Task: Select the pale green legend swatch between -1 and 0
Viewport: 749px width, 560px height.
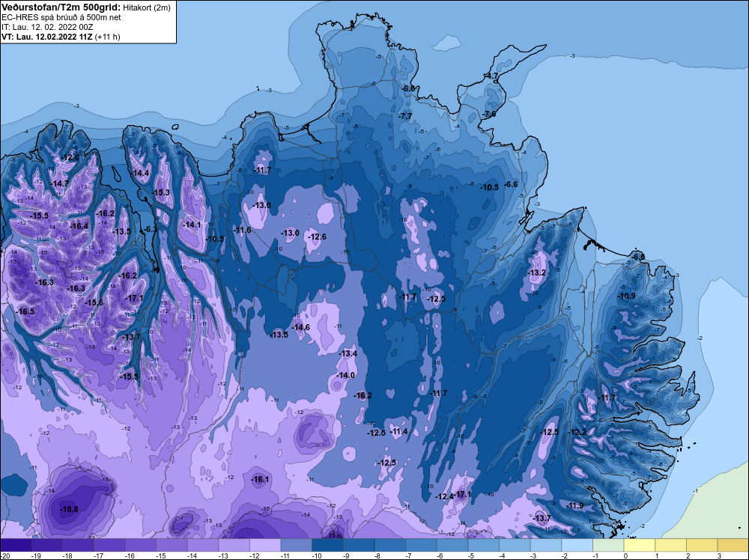Action: pos(608,545)
